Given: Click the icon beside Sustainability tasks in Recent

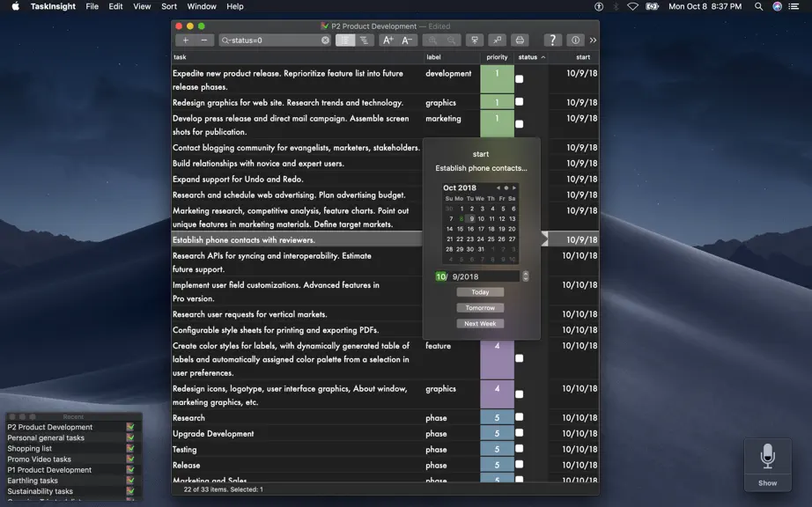Looking at the screenshot, I should coord(130,491).
